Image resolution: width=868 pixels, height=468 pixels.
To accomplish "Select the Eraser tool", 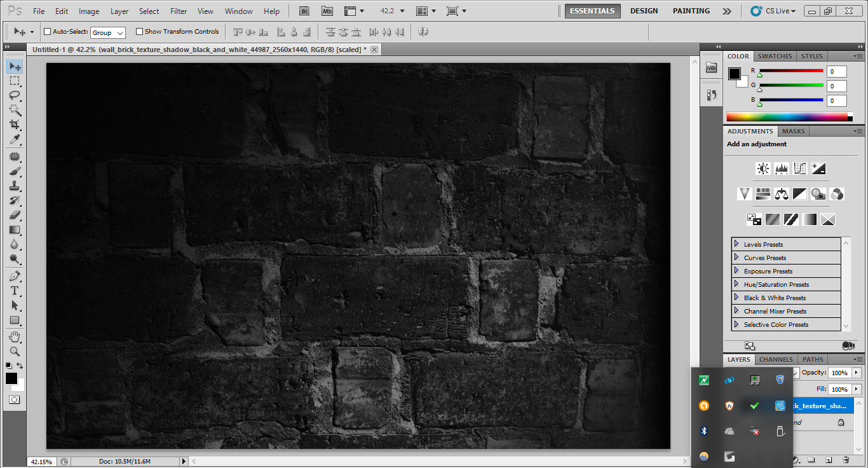I will [x=15, y=215].
